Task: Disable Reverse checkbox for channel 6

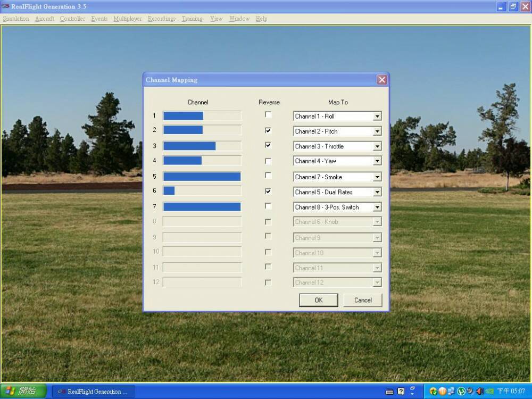Action: pos(268,191)
